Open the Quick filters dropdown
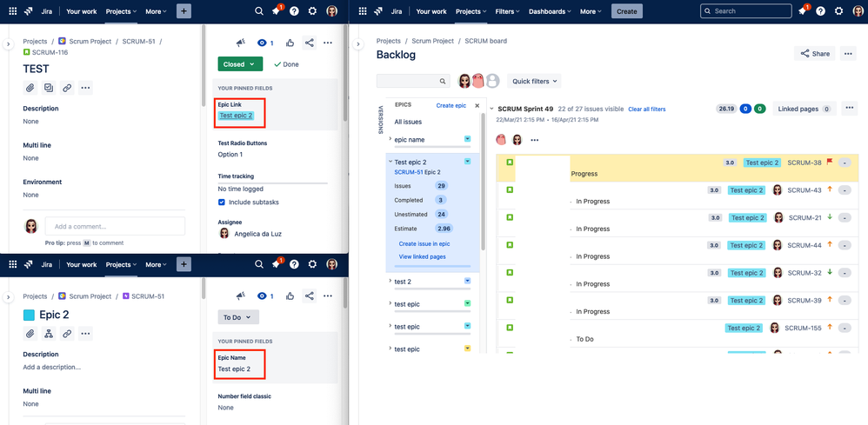 click(534, 81)
